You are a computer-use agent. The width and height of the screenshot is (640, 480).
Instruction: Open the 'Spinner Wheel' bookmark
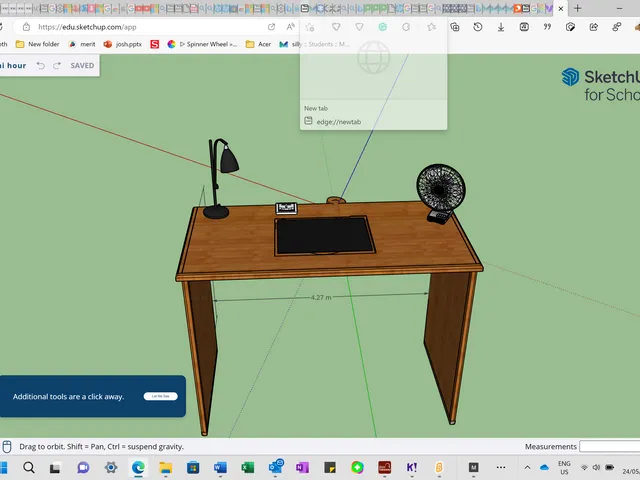(202, 44)
